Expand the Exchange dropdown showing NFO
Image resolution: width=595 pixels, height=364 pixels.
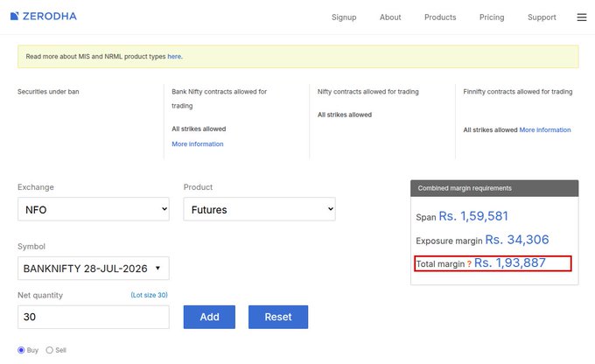(x=94, y=209)
